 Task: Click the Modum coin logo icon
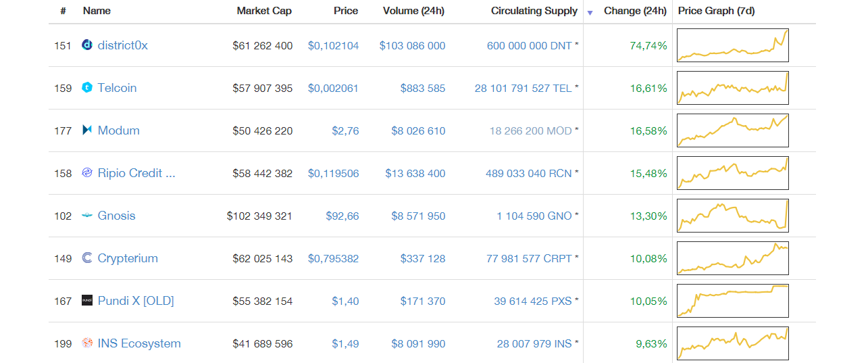point(86,130)
